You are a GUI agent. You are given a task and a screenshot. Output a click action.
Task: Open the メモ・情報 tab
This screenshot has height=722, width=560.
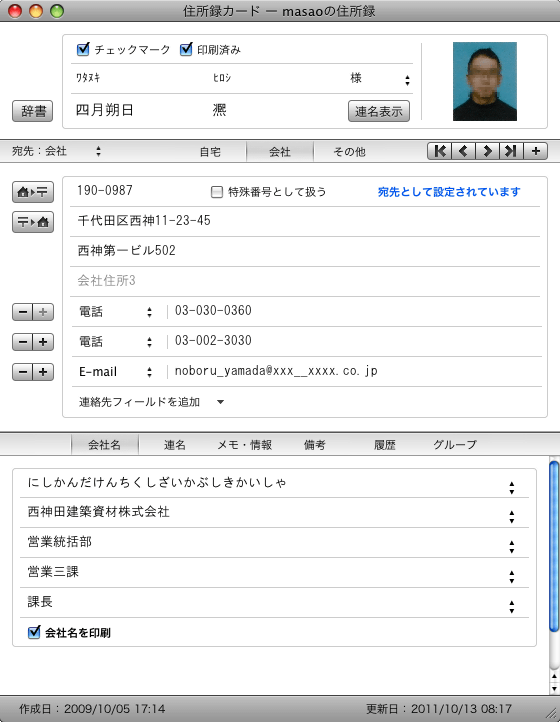pyautogui.click(x=245, y=445)
